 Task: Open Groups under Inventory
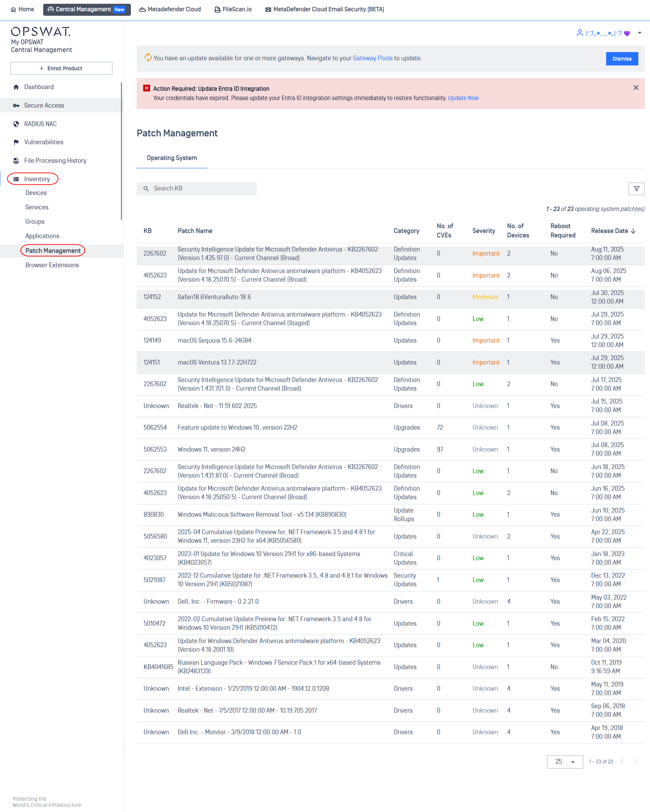point(35,221)
